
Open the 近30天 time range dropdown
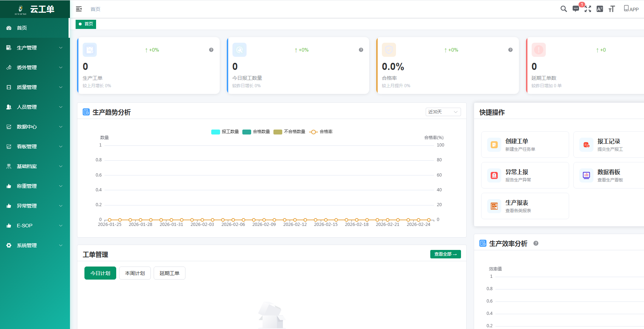[x=443, y=112]
